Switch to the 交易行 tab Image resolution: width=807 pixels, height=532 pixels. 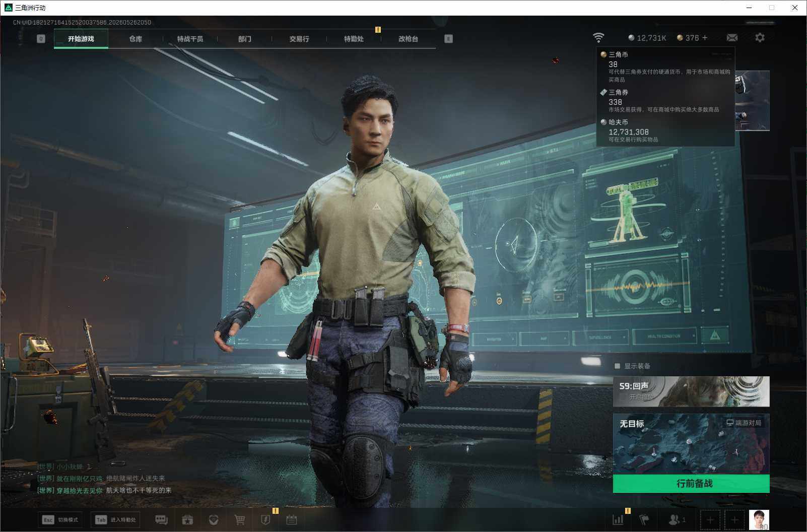tap(299, 39)
